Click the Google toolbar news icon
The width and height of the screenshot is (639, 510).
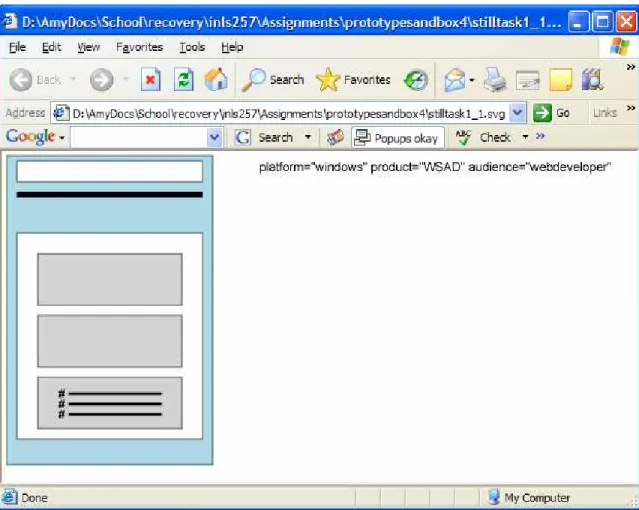coord(335,137)
